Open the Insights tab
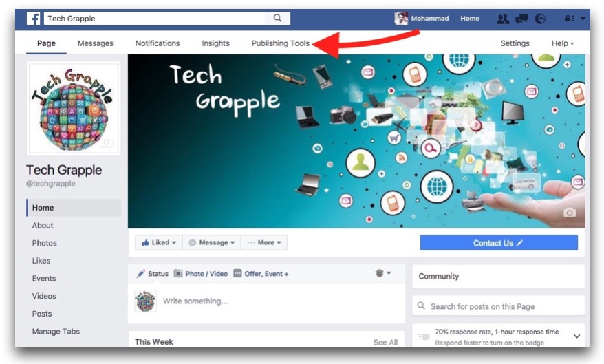 coord(216,43)
